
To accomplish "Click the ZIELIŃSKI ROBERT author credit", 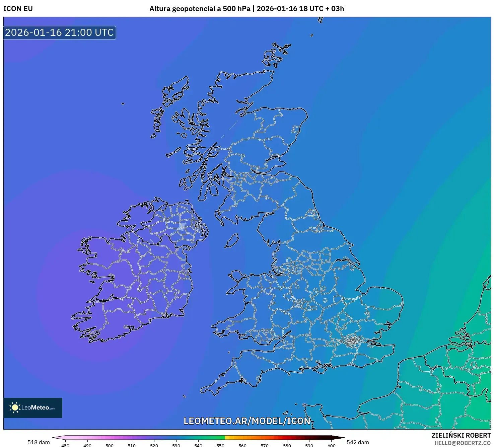I will [x=461, y=435].
